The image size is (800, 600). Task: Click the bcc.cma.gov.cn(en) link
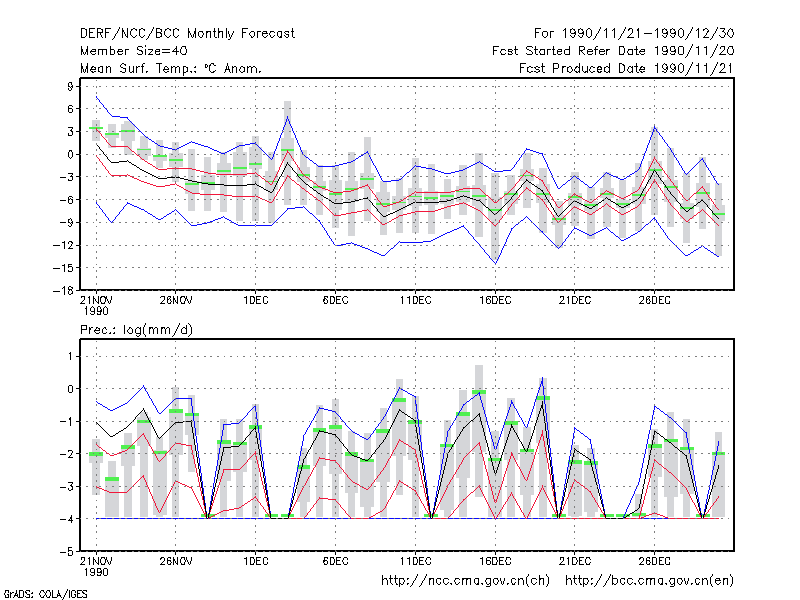[x=649, y=581]
